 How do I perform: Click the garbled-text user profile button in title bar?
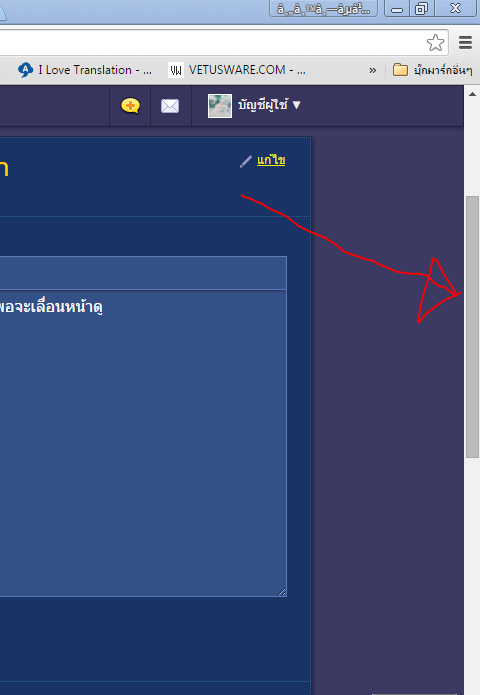(x=324, y=8)
